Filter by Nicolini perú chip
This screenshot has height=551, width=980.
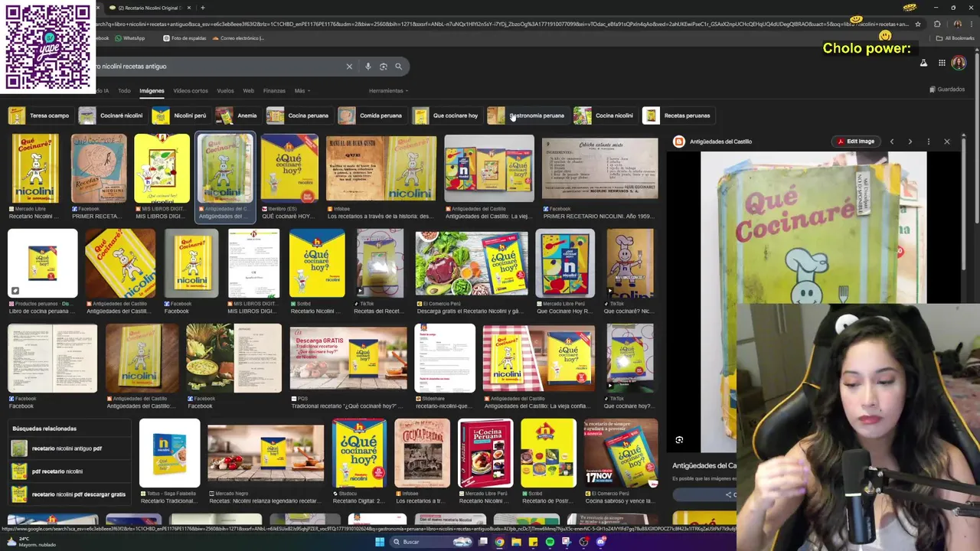[180, 116]
